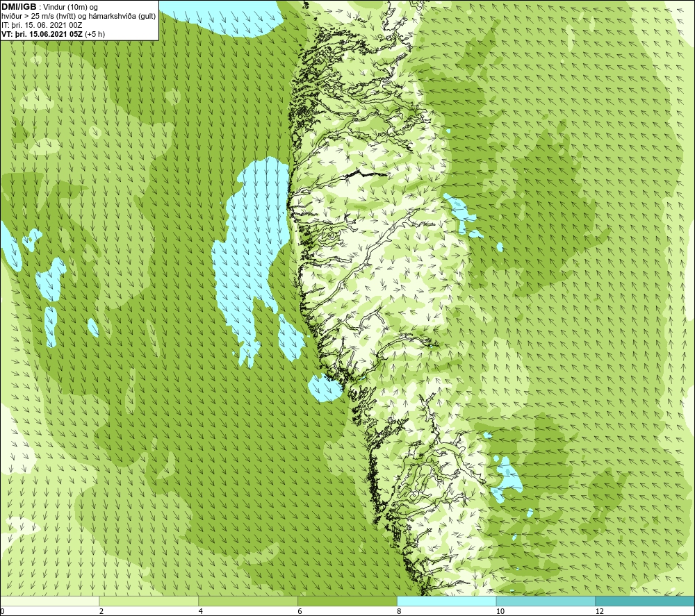Select the 8–10 m/s light cyan scale segment
This screenshot has width=695, height=616.
click(x=447, y=601)
